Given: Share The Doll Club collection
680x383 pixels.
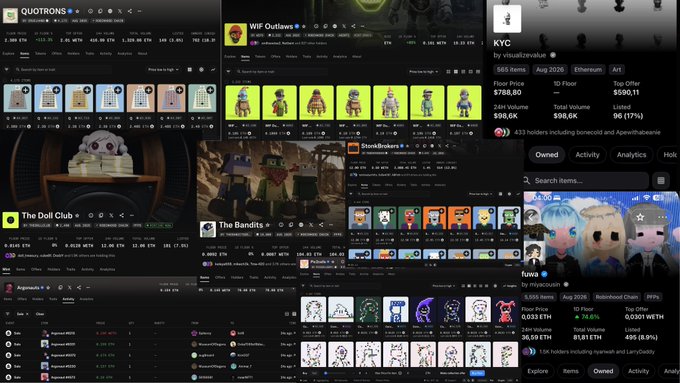Looking at the screenshot, I should coord(121,216).
